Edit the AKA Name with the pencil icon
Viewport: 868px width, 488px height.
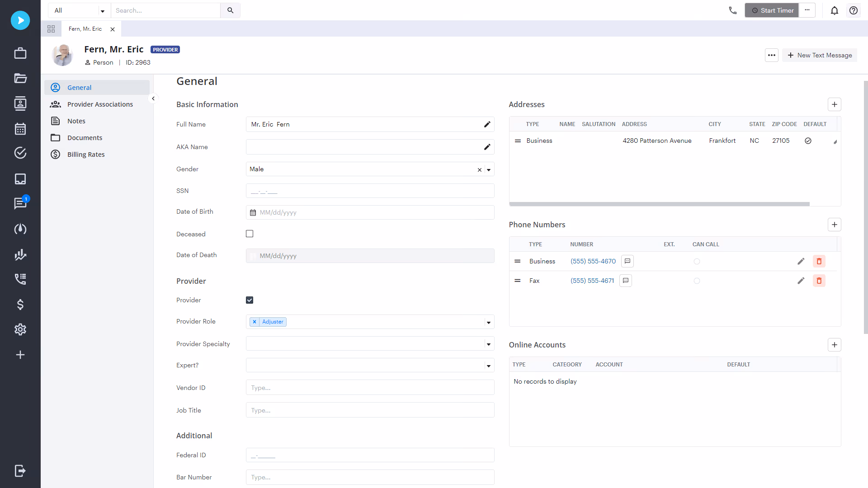(487, 147)
